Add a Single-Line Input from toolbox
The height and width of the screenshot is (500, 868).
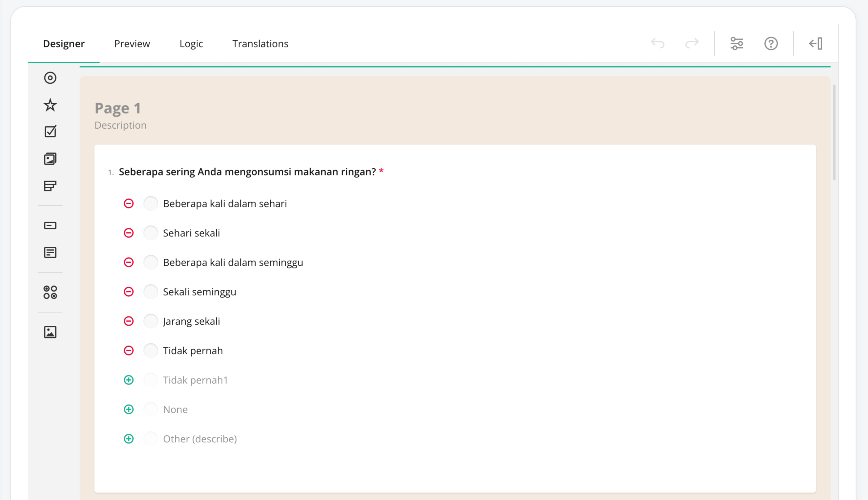click(50, 225)
